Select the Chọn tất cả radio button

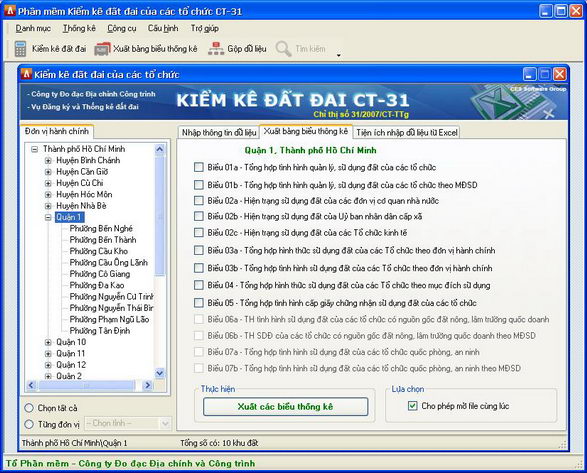pos(29,408)
